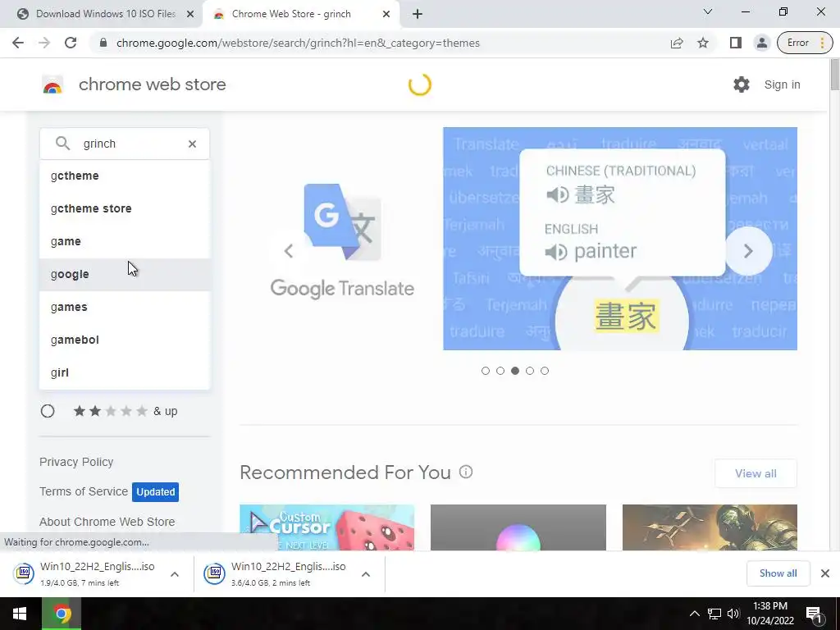Jump to the first carousel dot
Viewport: 840px width, 630px height.
pyautogui.click(x=486, y=371)
